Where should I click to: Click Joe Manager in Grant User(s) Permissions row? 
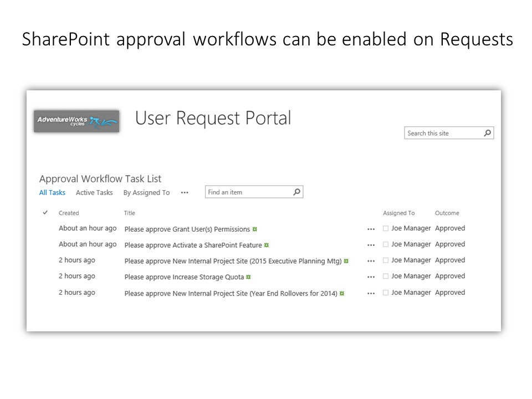(411, 228)
